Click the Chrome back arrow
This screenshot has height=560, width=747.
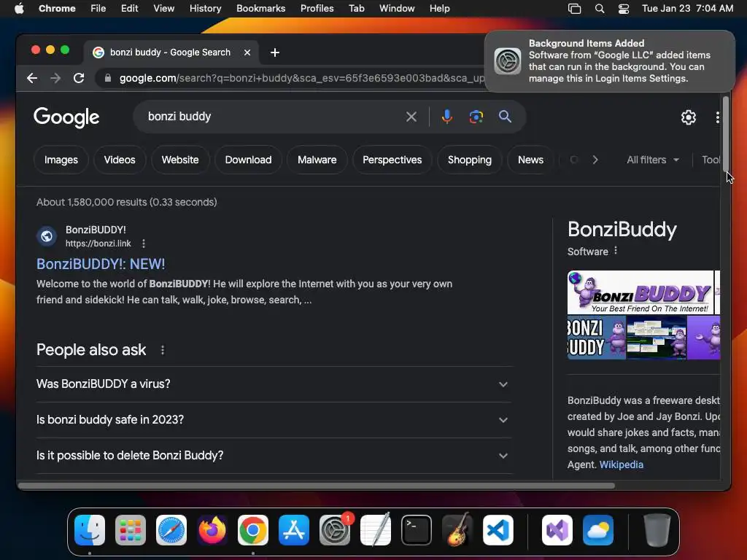[x=32, y=78]
